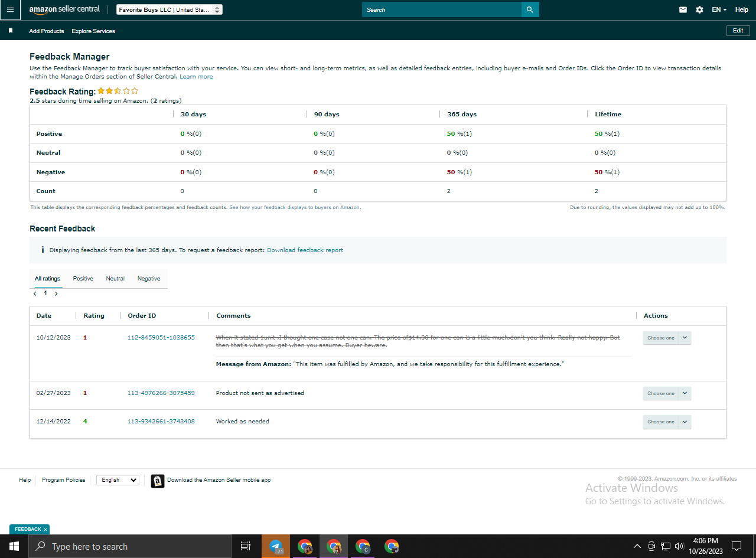The width and height of the screenshot is (756, 558).
Task: Open the English language selector in footer
Action: 118,480
